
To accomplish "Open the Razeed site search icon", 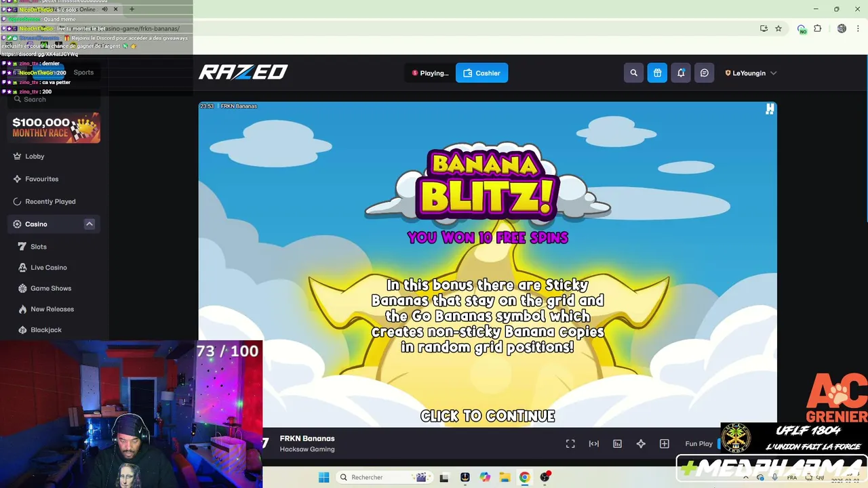I will [x=633, y=73].
